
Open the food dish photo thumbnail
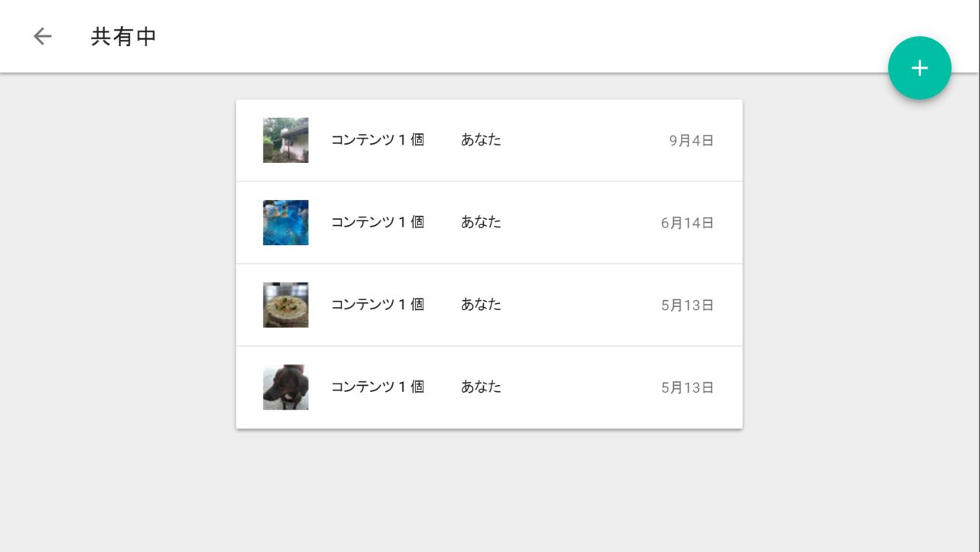(286, 305)
